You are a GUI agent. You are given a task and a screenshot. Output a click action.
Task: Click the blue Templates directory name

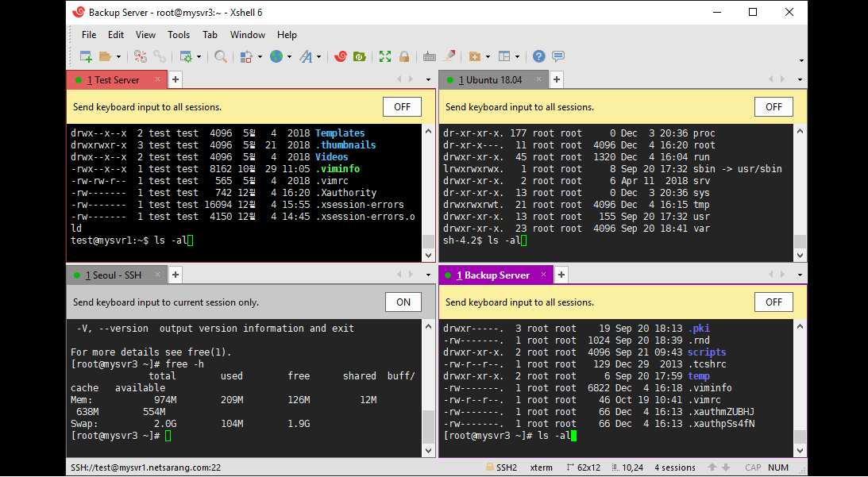339,133
